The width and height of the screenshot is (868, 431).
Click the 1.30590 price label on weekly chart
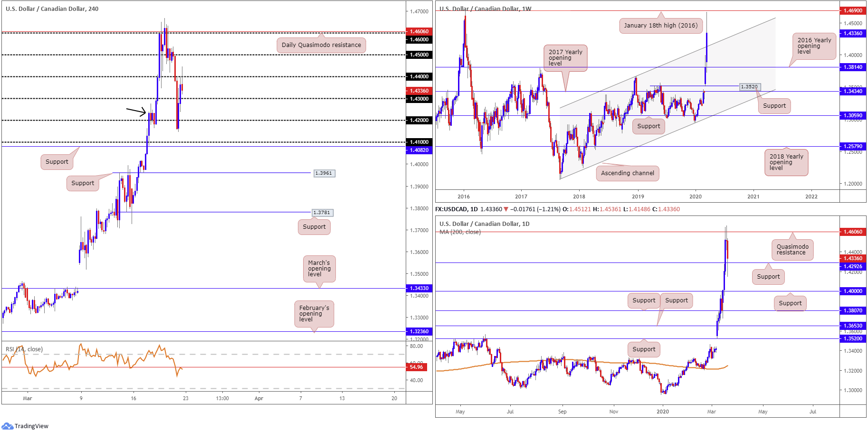pyautogui.click(x=853, y=115)
